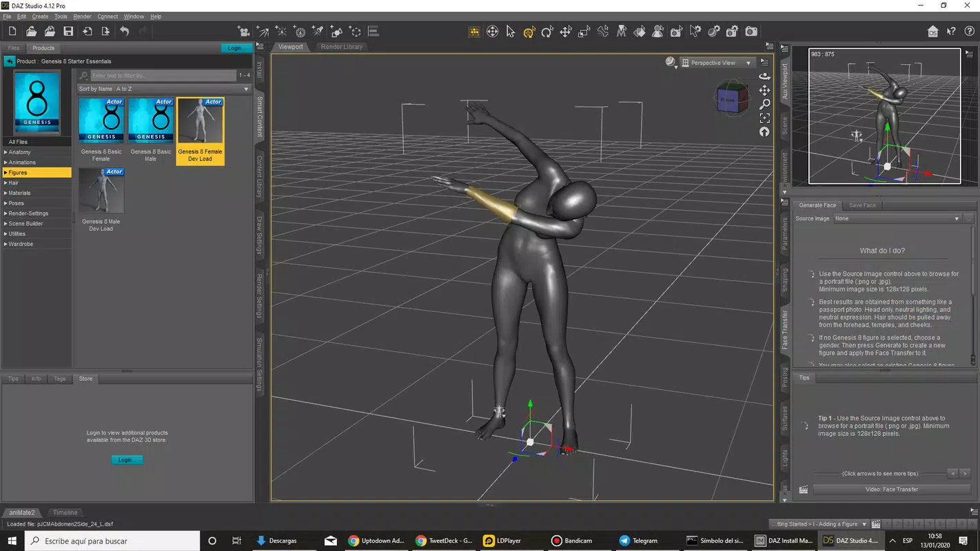Click the previous tip arrow button
The width and height of the screenshot is (980, 551).
pos(952,474)
